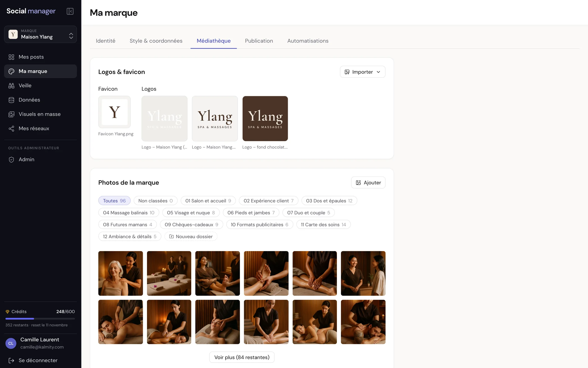This screenshot has height=368, width=588.
Task: Click the Se déconnecter logout icon
Action: (x=11, y=360)
